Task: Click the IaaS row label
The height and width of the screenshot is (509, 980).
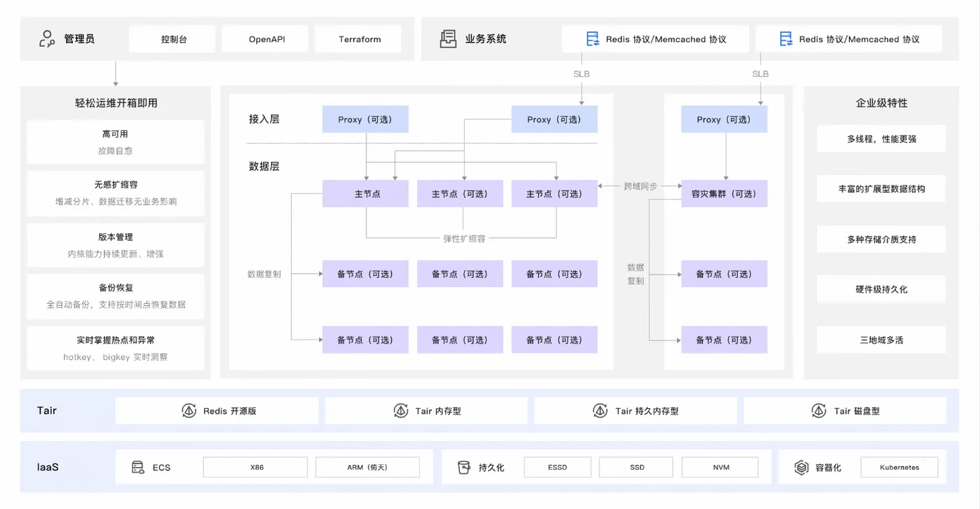Action: (x=48, y=466)
